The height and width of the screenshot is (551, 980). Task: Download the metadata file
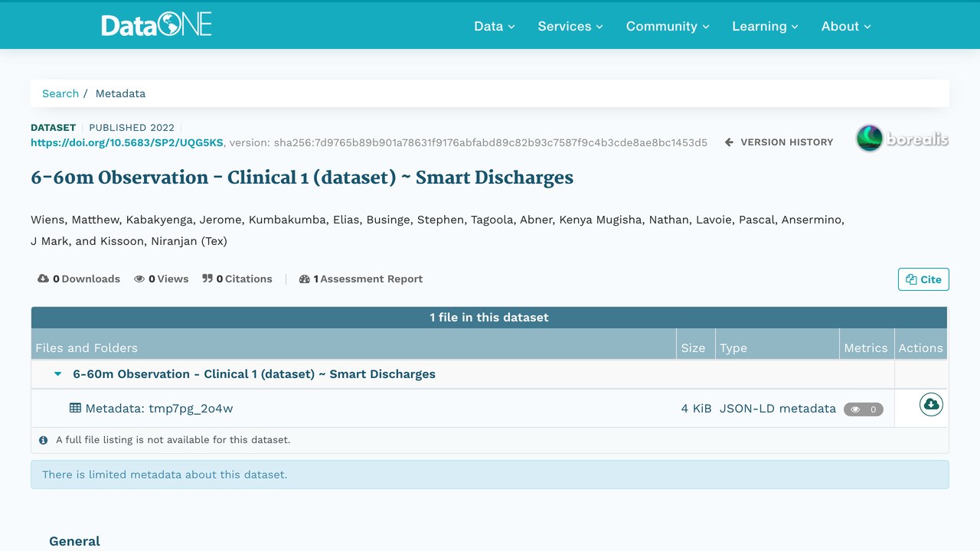[x=931, y=404]
